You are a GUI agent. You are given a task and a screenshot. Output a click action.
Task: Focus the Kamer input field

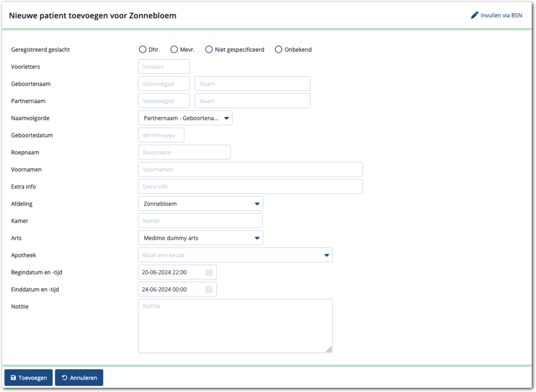[200, 221]
